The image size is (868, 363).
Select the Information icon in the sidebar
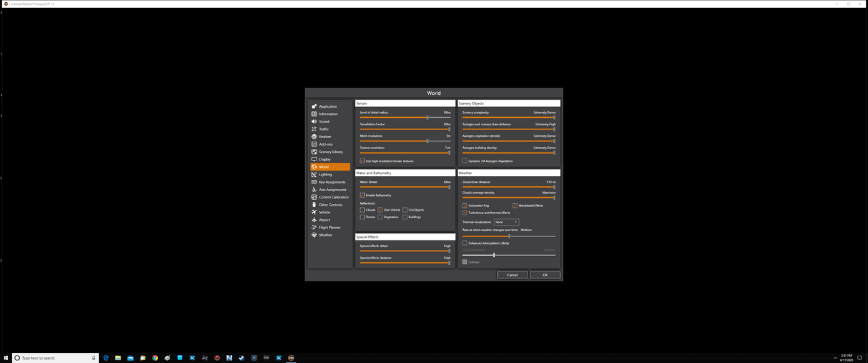tap(314, 114)
